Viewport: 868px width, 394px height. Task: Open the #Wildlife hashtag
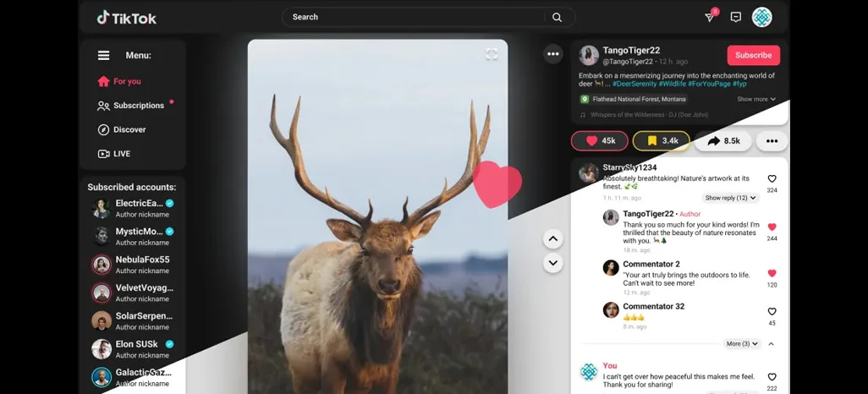click(x=672, y=84)
